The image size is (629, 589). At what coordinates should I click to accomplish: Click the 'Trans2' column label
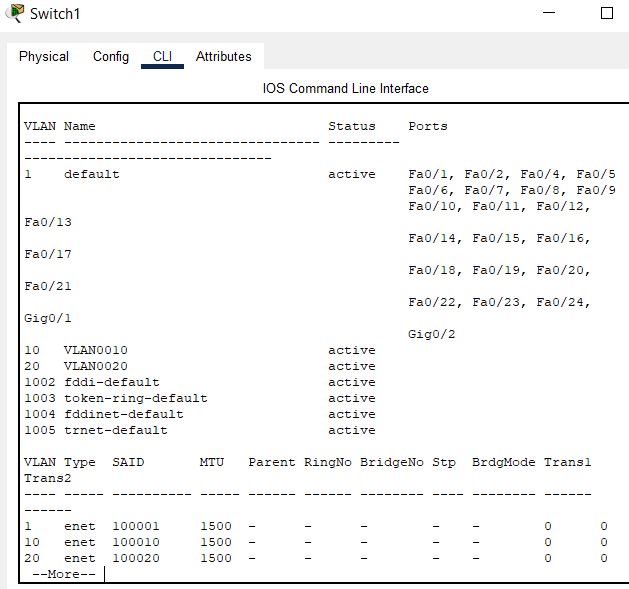(48, 478)
